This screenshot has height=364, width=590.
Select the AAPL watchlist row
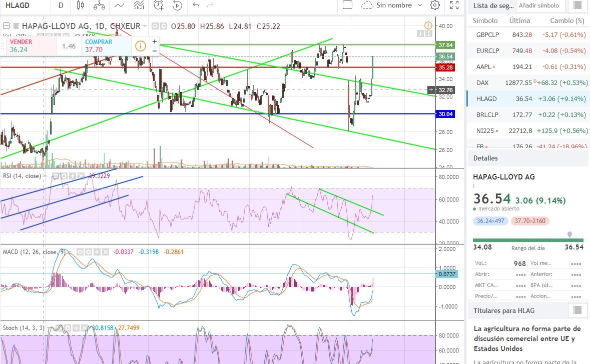click(x=528, y=66)
